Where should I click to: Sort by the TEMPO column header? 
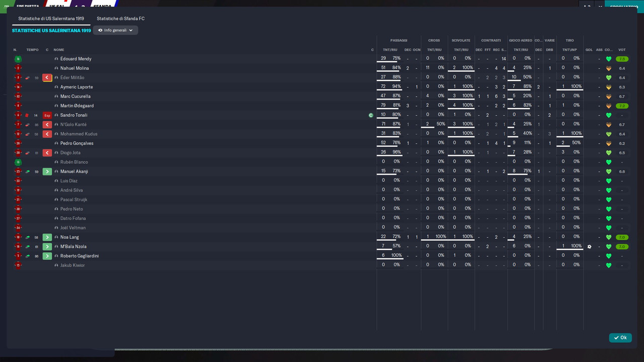coord(32,50)
